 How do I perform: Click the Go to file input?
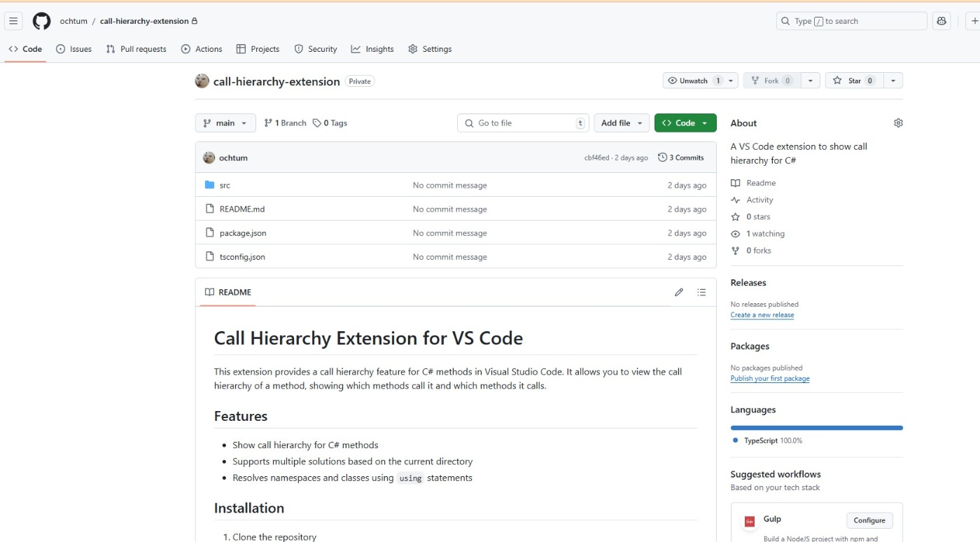[x=523, y=123]
